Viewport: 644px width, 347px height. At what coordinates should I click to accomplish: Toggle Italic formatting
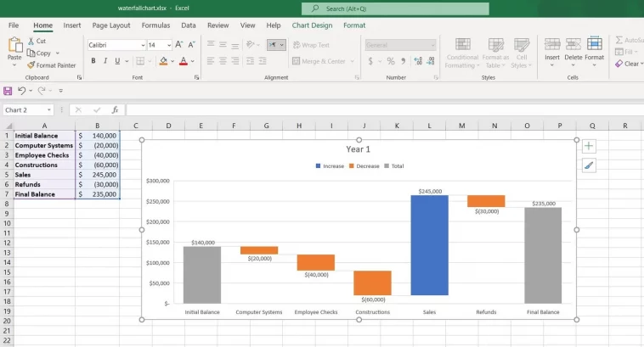point(105,61)
